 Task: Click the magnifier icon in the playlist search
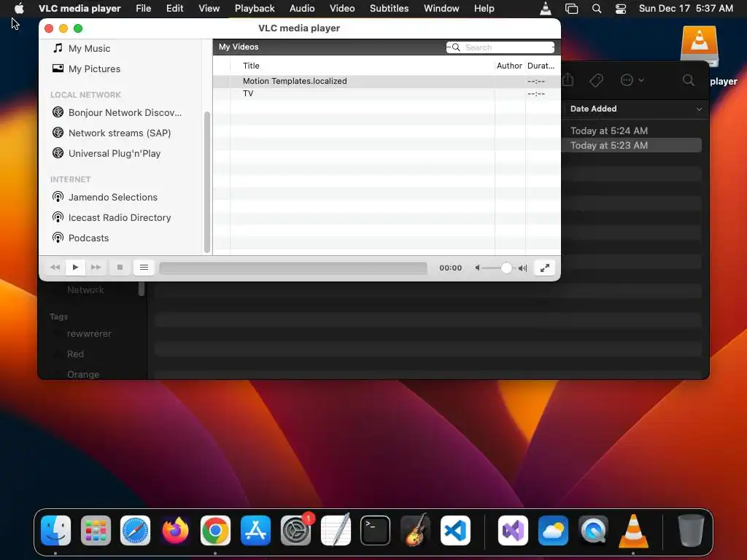(x=456, y=47)
